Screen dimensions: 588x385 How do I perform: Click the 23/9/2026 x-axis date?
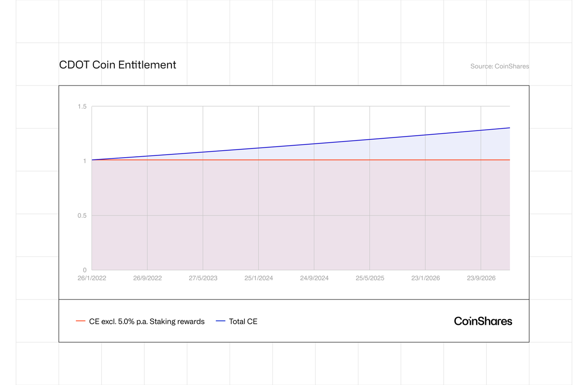tap(481, 278)
